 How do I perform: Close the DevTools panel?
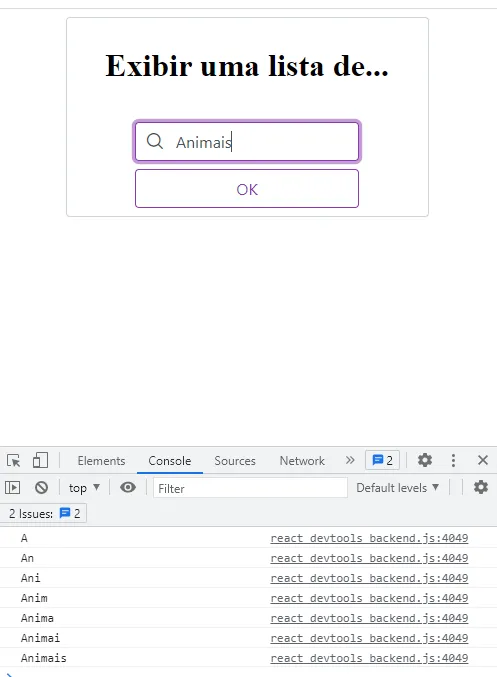(483, 460)
